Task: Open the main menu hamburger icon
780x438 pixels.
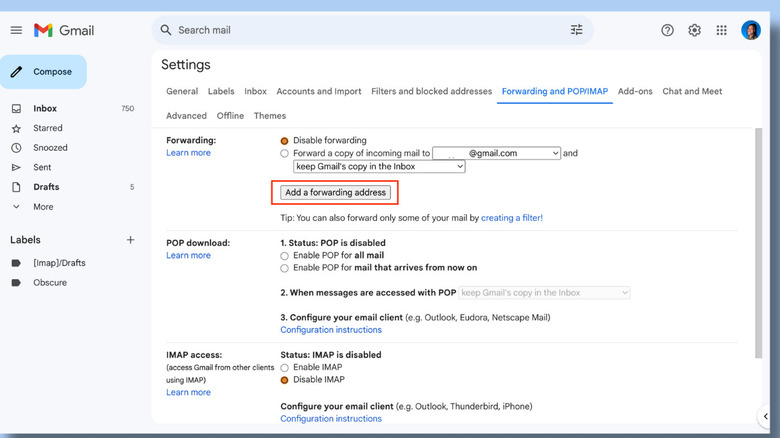Action: tap(16, 30)
